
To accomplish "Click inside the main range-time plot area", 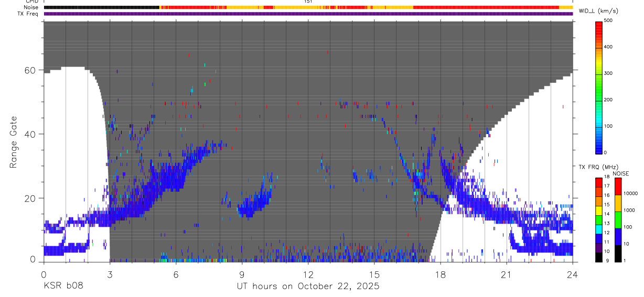I will coord(308,141).
